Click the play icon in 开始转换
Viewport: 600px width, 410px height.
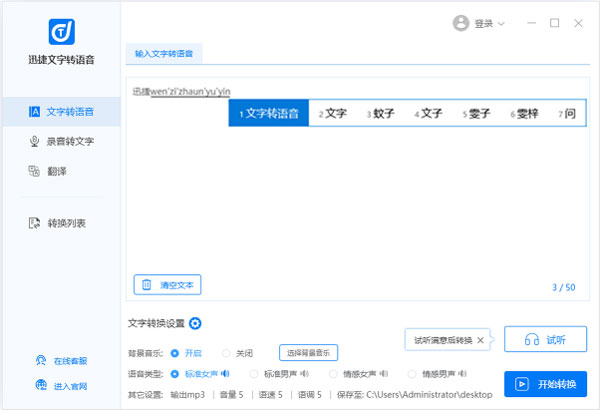(x=522, y=384)
